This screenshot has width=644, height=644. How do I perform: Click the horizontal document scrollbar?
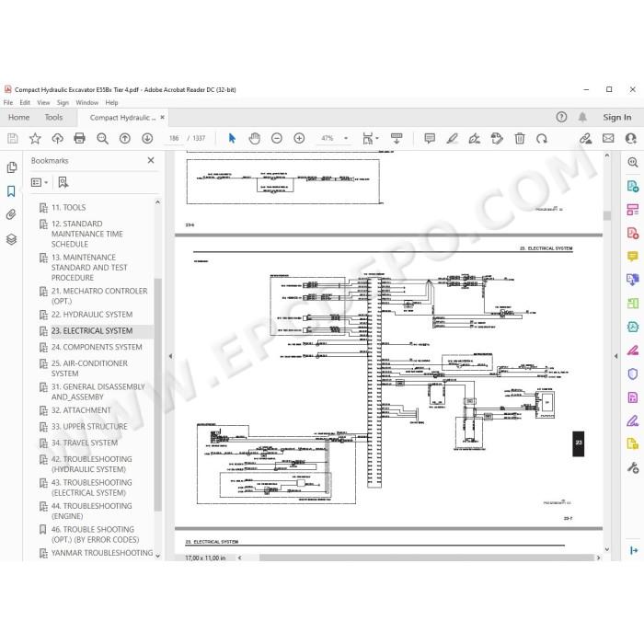tap(426, 558)
